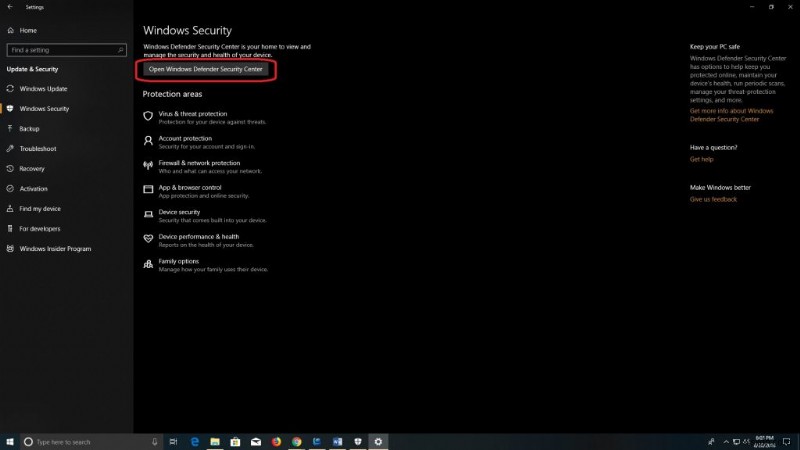
Task: Click the Find a setting search box
Action: click(66, 50)
